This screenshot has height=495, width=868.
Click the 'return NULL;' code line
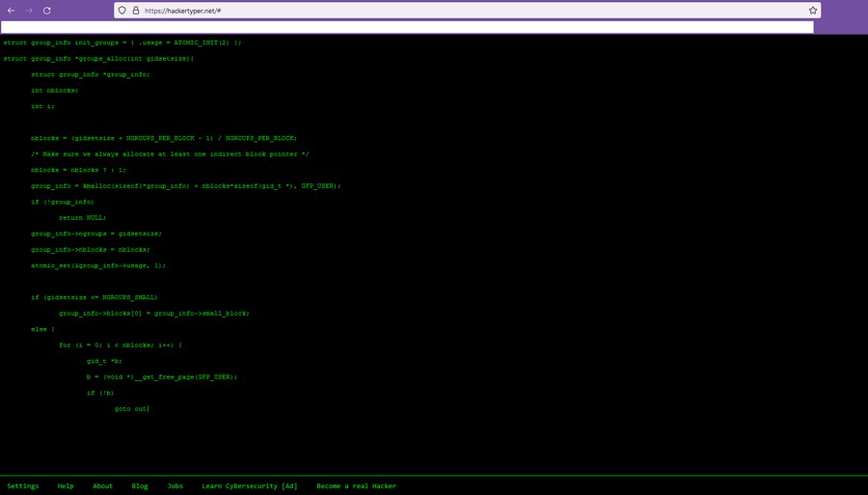pyautogui.click(x=82, y=218)
